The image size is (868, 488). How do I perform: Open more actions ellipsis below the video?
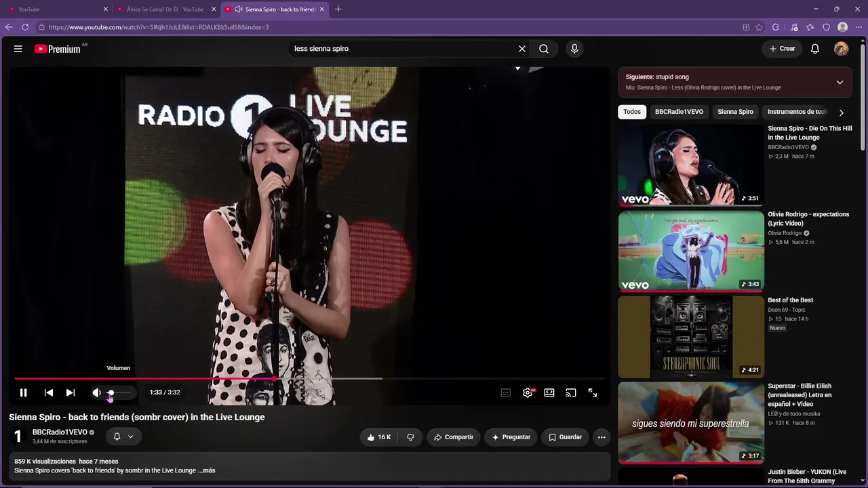click(601, 437)
